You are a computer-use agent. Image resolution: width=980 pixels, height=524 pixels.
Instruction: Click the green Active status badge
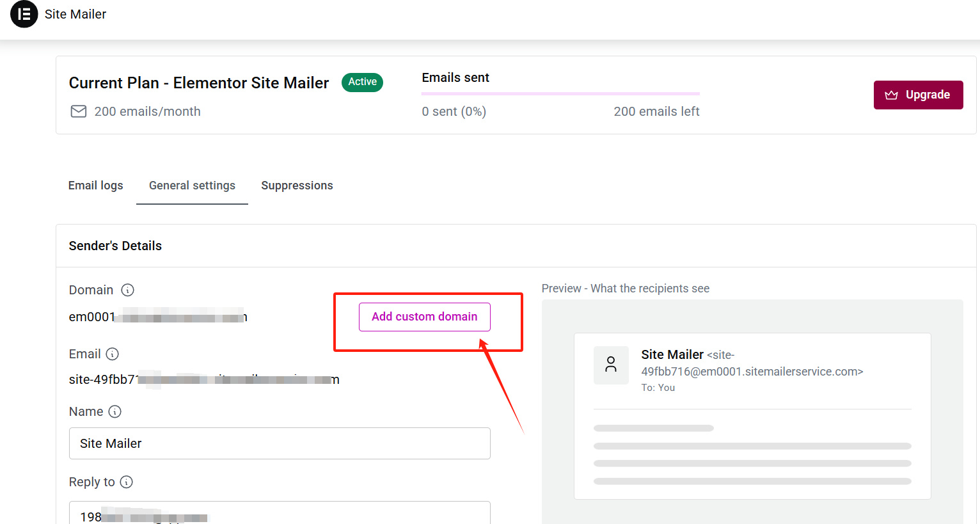click(362, 82)
